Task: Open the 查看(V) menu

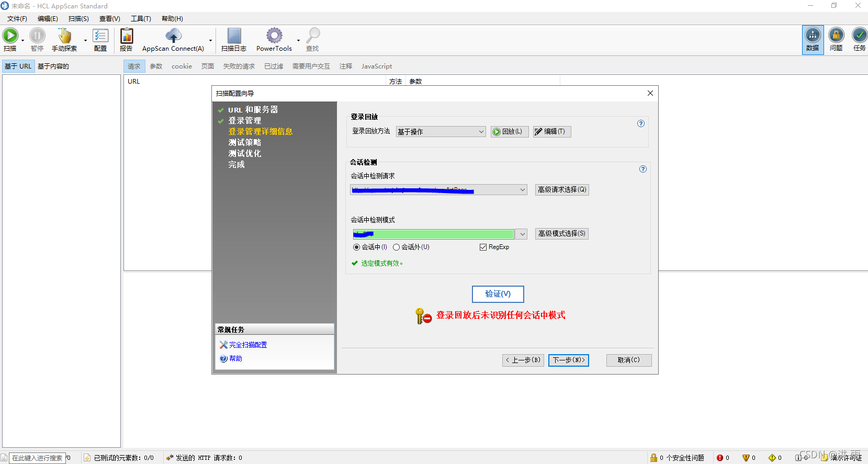Action: [x=110, y=19]
